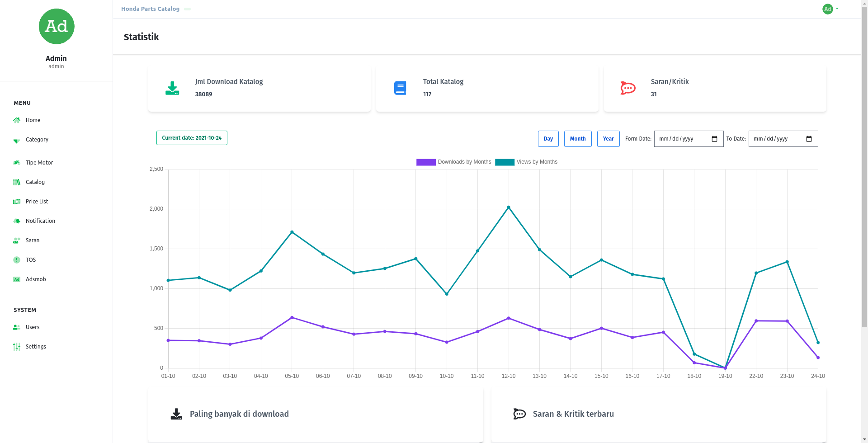This screenshot has width=868, height=443.
Task: Click the Price List money icon
Action: 17,202
